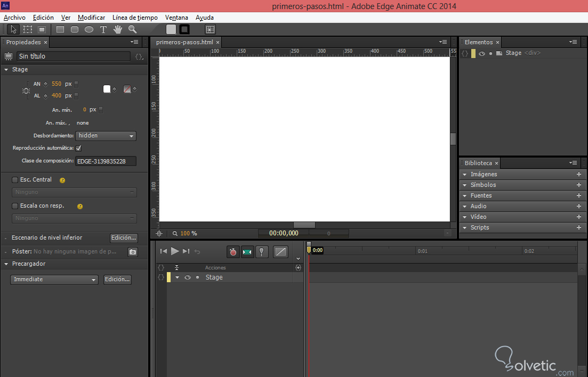Click Edición button for Escenario de nivel inferior
This screenshot has width=588, height=377.
(x=124, y=238)
